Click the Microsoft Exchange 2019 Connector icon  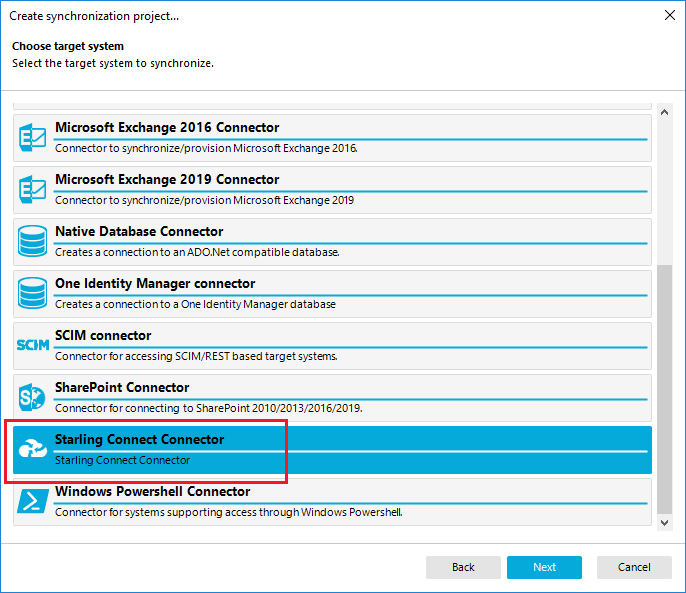click(33, 190)
